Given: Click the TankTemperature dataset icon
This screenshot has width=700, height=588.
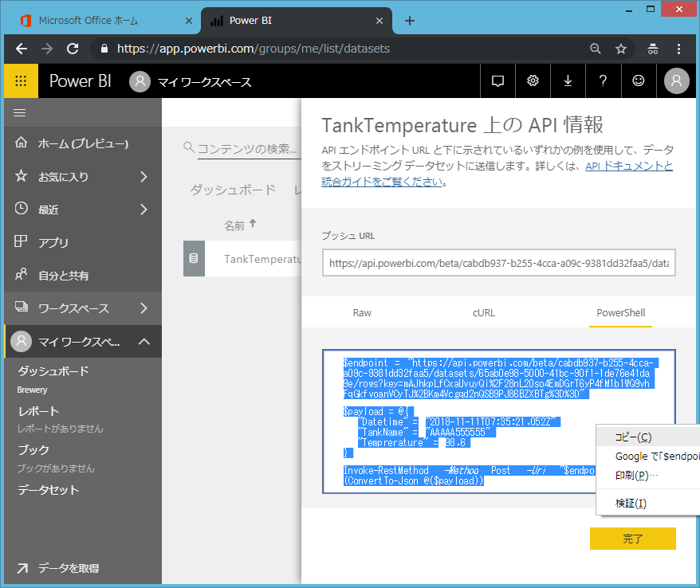Looking at the screenshot, I should (194, 258).
